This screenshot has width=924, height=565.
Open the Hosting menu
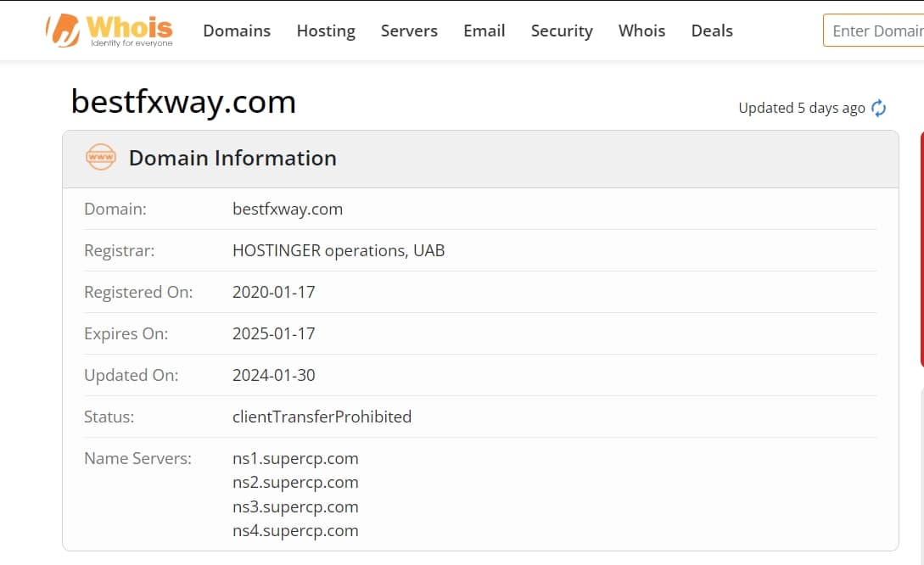(326, 31)
